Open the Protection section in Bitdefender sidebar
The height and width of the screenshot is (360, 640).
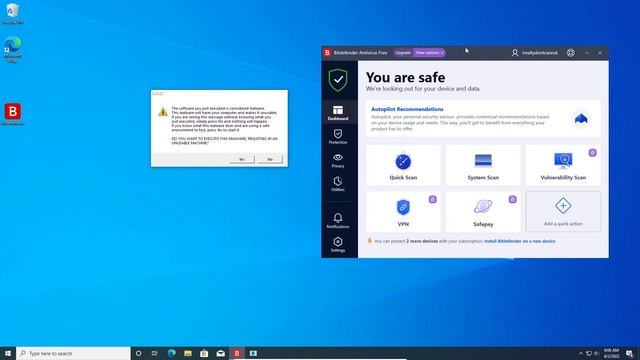[x=338, y=136]
